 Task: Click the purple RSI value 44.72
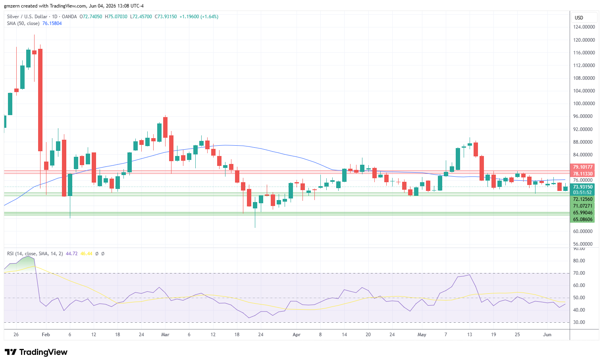pos(72,254)
